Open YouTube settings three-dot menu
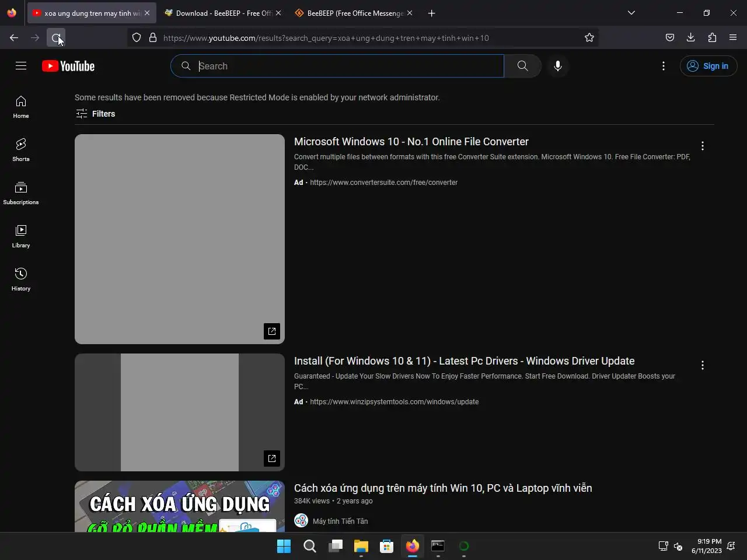 pyautogui.click(x=664, y=66)
